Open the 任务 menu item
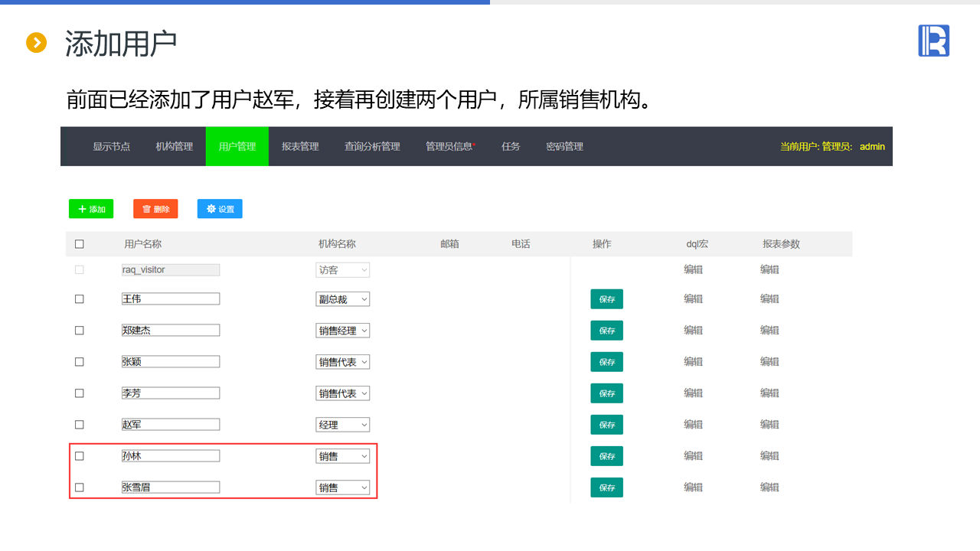980x551 pixels. click(x=511, y=146)
